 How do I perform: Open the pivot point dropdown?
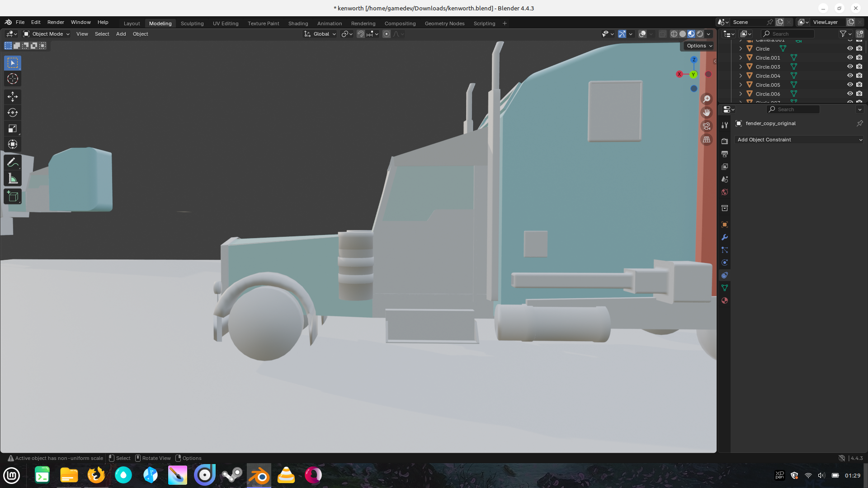pyautogui.click(x=347, y=34)
